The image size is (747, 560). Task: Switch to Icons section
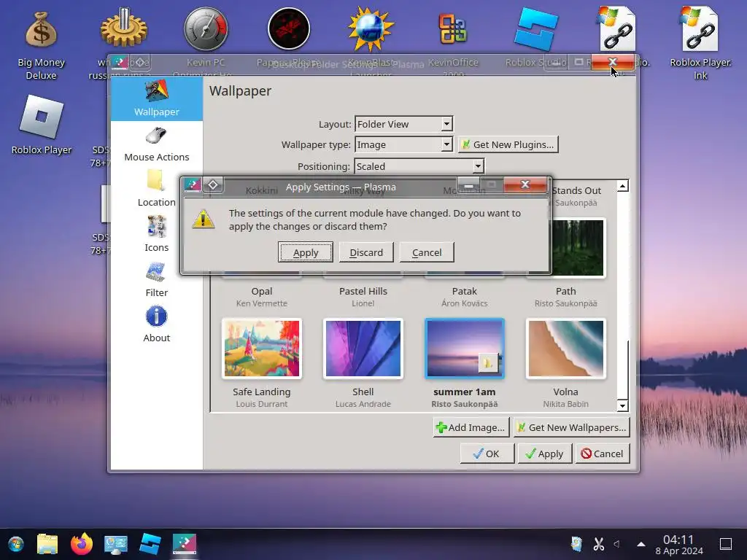(x=157, y=235)
